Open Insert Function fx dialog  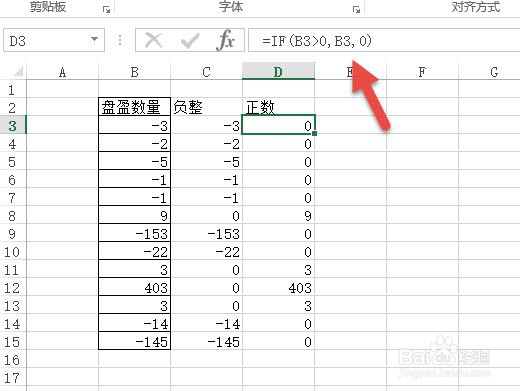[x=226, y=40]
